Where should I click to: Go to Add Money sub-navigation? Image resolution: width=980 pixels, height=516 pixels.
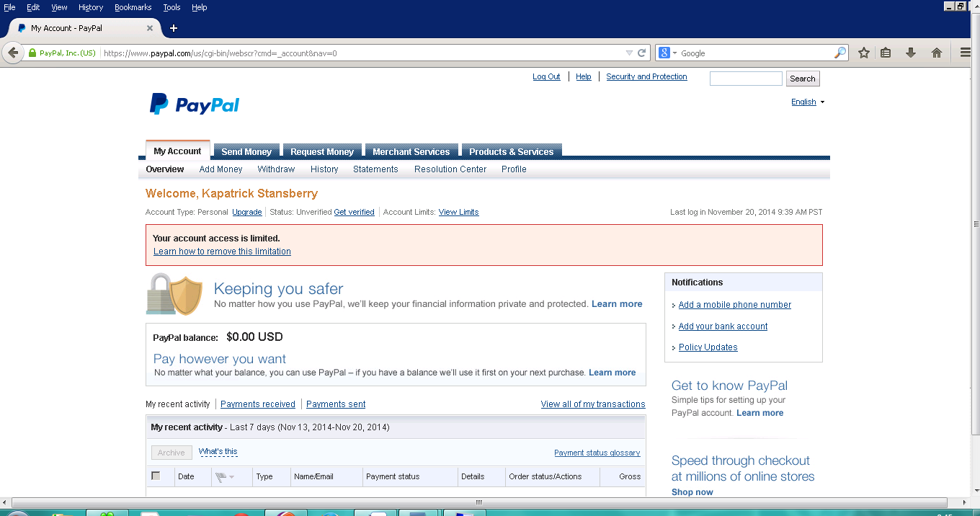(220, 169)
